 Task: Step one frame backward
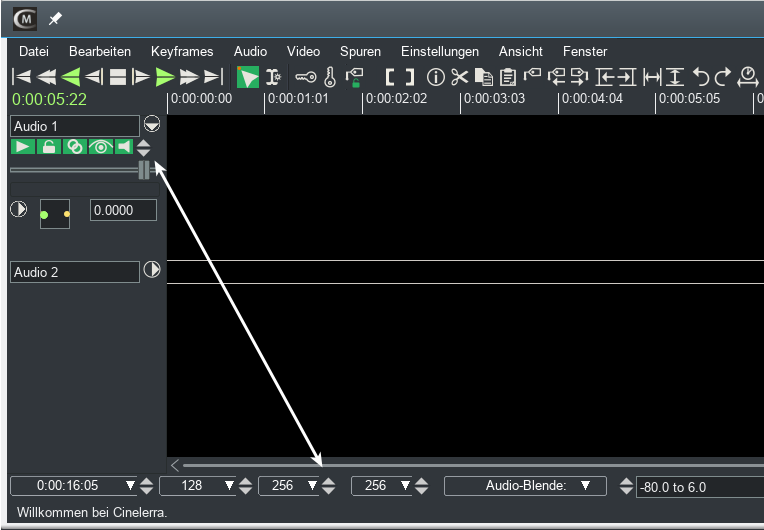click(95, 77)
